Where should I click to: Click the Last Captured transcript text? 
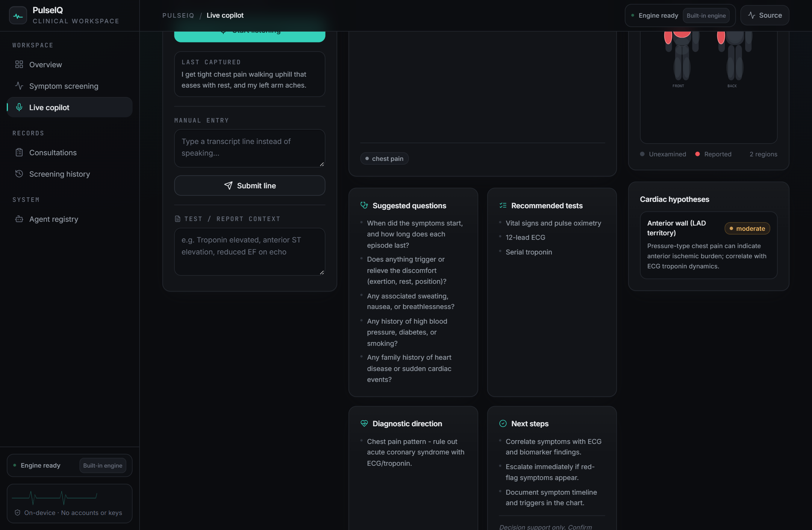point(244,80)
